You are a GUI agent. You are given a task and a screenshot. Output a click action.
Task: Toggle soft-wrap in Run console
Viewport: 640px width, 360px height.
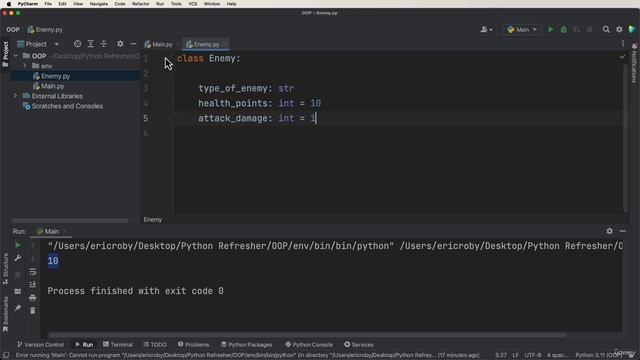(33, 272)
